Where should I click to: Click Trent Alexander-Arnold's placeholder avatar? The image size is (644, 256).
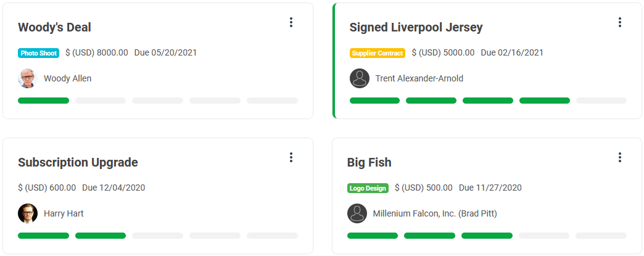pyautogui.click(x=360, y=78)
